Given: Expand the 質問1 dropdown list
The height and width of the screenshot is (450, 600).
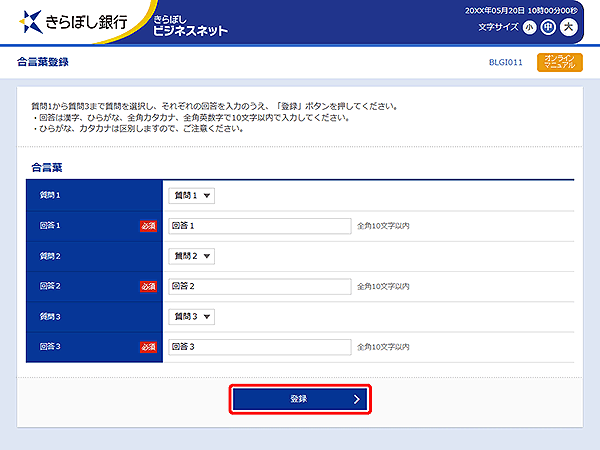Looking at the screenshot, I should 192,196.
